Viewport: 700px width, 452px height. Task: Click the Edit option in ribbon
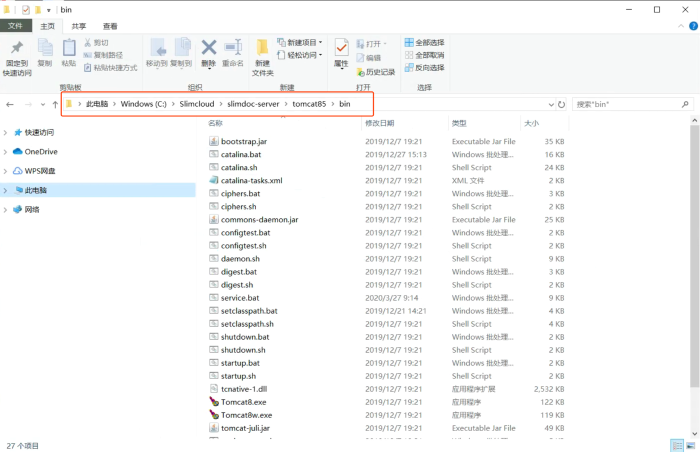pos(369,58)
